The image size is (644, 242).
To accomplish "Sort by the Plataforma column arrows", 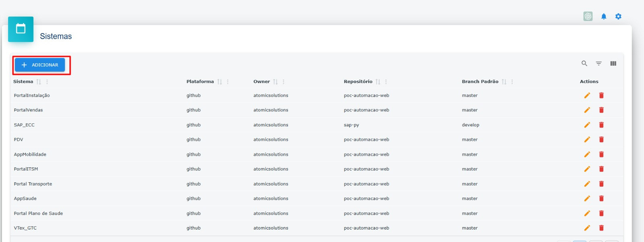I will 219,81.
